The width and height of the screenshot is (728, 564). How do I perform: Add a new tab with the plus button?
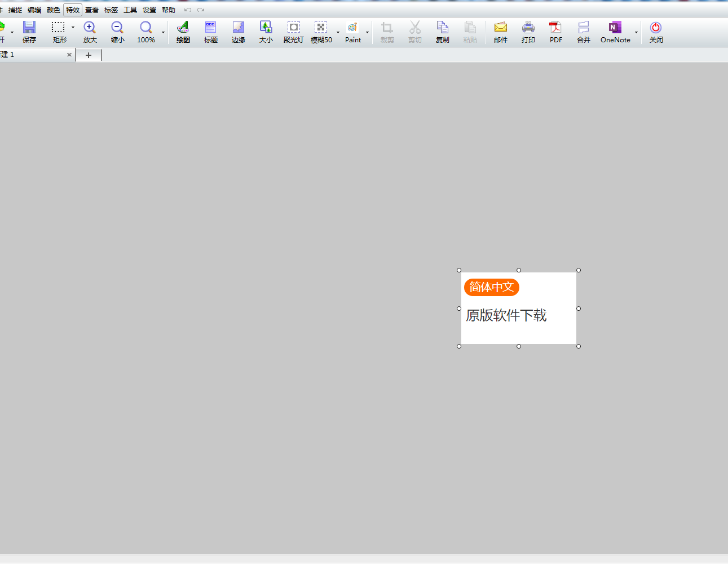click(89, 55)
